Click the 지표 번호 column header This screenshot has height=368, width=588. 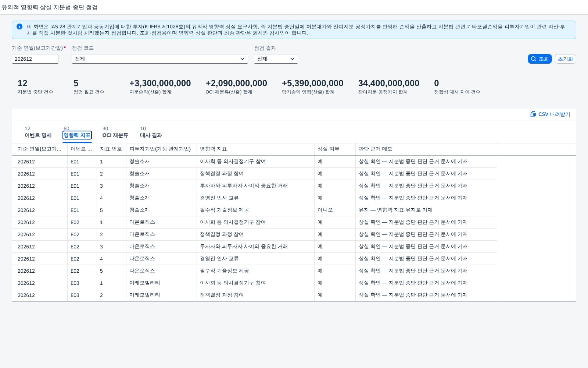tap(111, 149)
